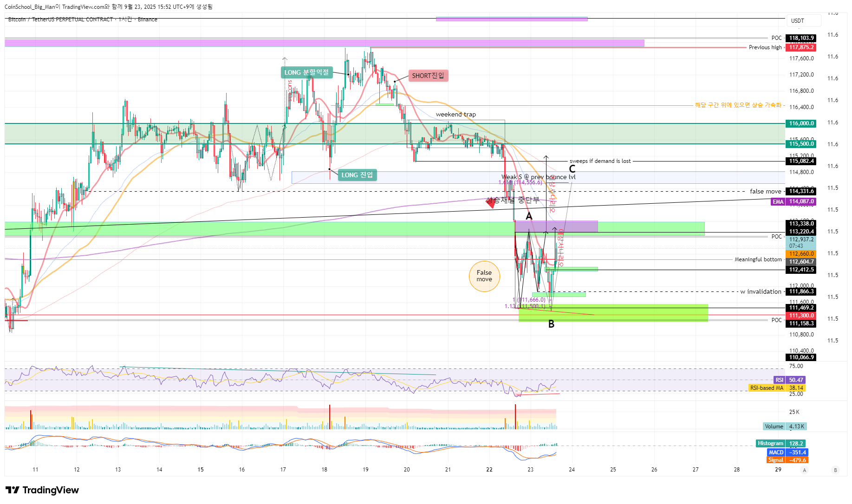The width and height of the screenshot is (852, 504).
Task: Click the TradingView logo
Action: (42, 490)
